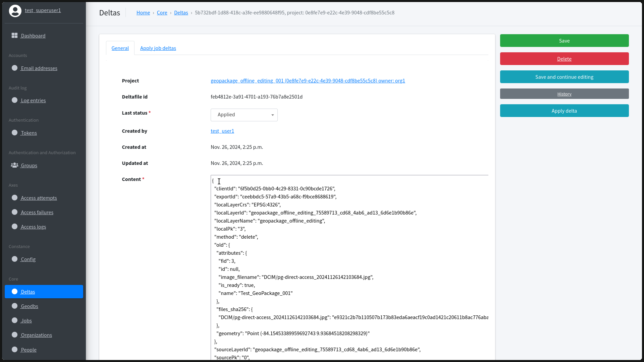Open the geopackage_offline_editing_001 project link

tap(308, 81)
